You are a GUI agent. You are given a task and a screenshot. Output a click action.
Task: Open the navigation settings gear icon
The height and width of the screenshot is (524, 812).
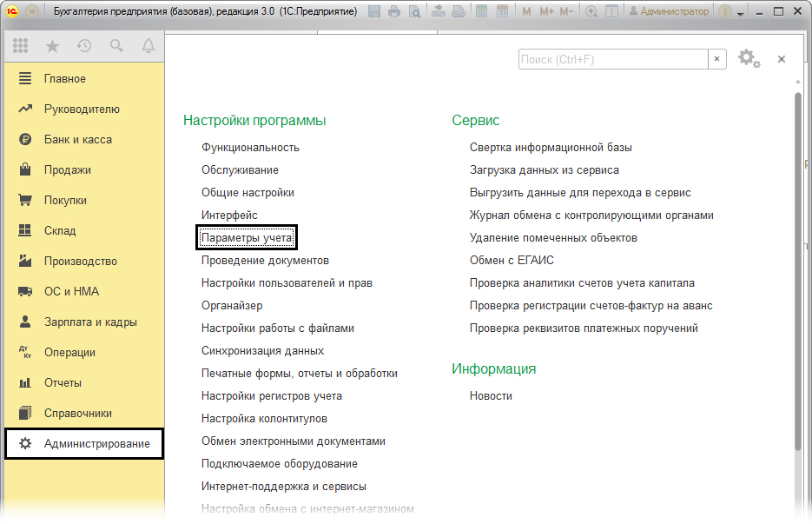pyautogui.click(x=749, y=58)
